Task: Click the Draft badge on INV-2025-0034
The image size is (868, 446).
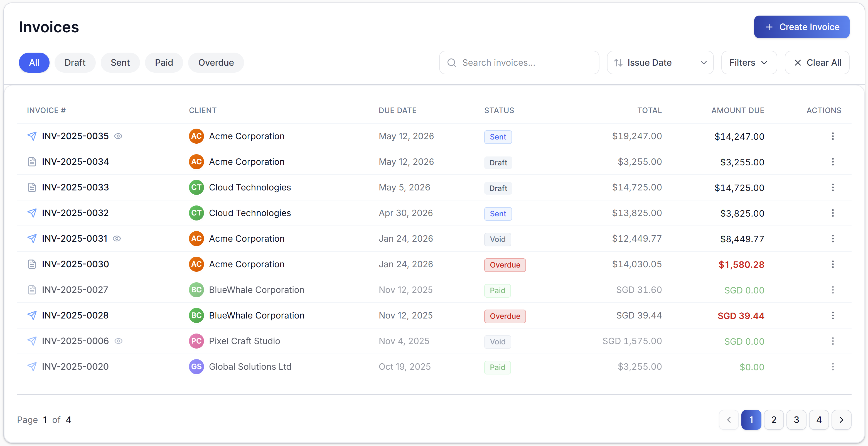Action: 498,163
